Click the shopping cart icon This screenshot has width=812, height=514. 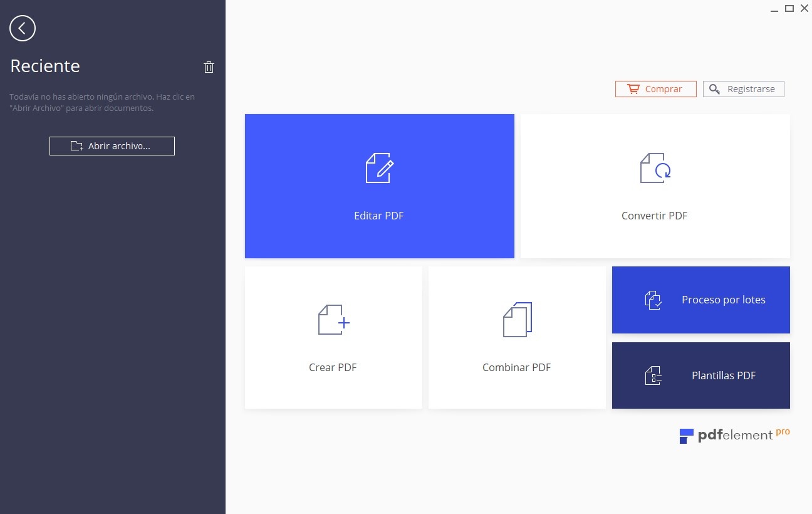633,89
